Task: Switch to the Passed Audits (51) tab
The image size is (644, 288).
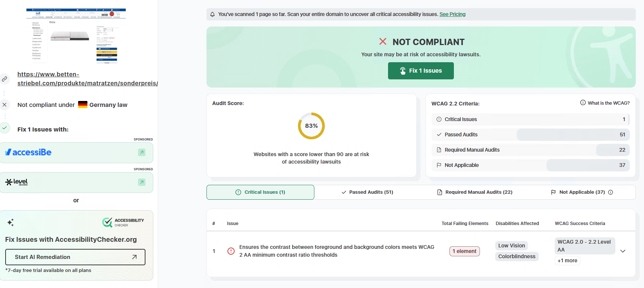Action: pos(367,192)
